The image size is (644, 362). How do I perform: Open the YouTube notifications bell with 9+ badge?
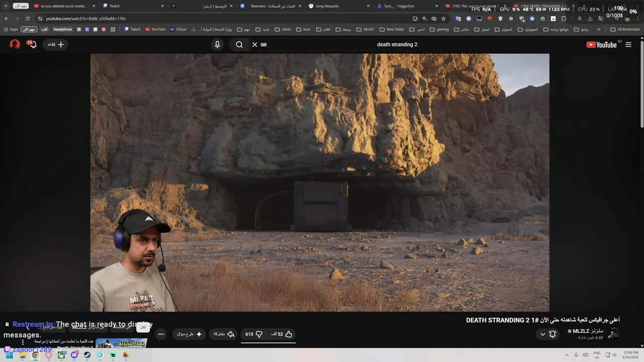[32, 44]
